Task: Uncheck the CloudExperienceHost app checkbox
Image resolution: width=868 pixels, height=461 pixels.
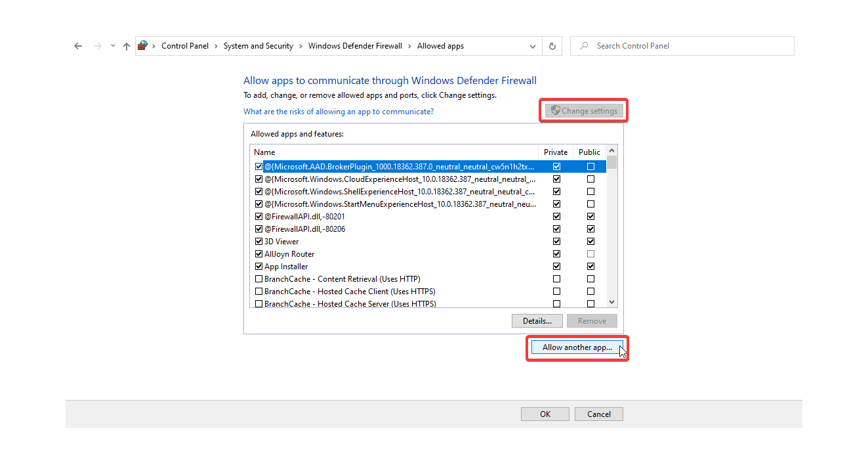Action: [258, 179]
